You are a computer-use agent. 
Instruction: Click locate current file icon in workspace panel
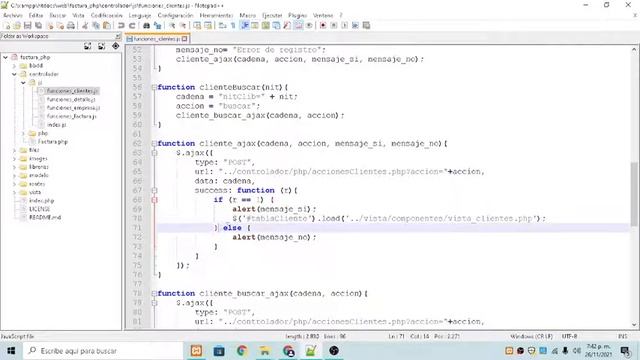(116, 46)
